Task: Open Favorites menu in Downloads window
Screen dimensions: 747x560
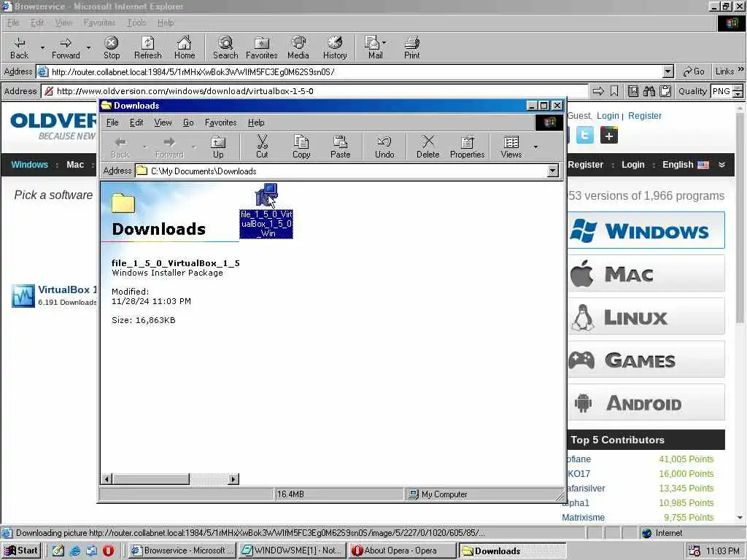Action: point(220,122)
